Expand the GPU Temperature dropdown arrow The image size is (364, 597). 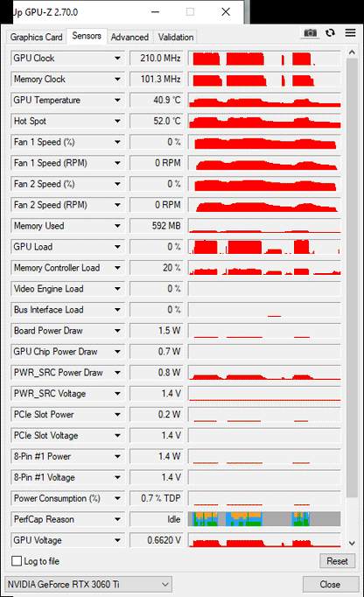(x=117, y=100)
